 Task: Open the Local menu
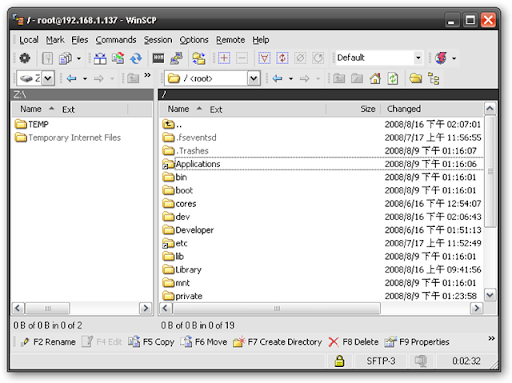(29, 40)
